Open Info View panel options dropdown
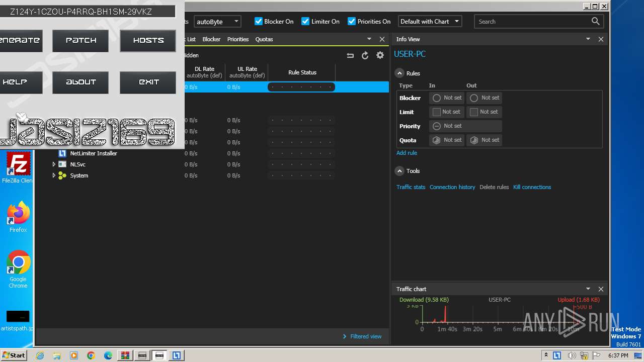The width and height of the screenshot is (644, 362). 588,39
